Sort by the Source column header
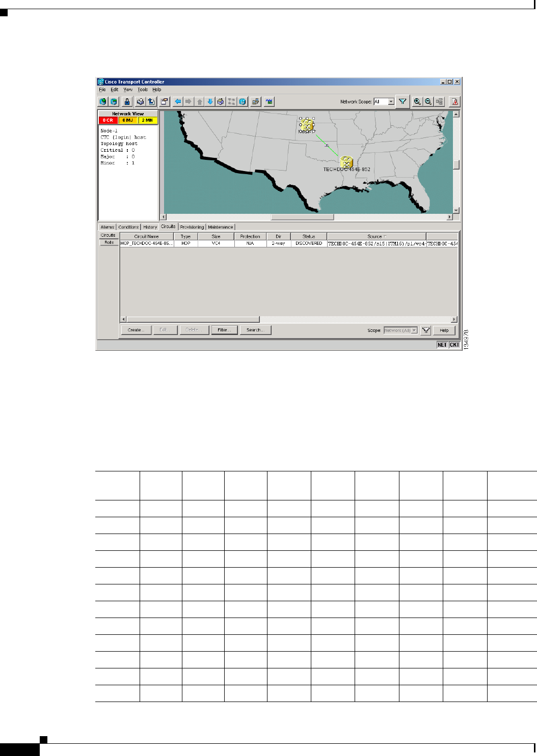 pyautogui.click(x=377, y=236)
